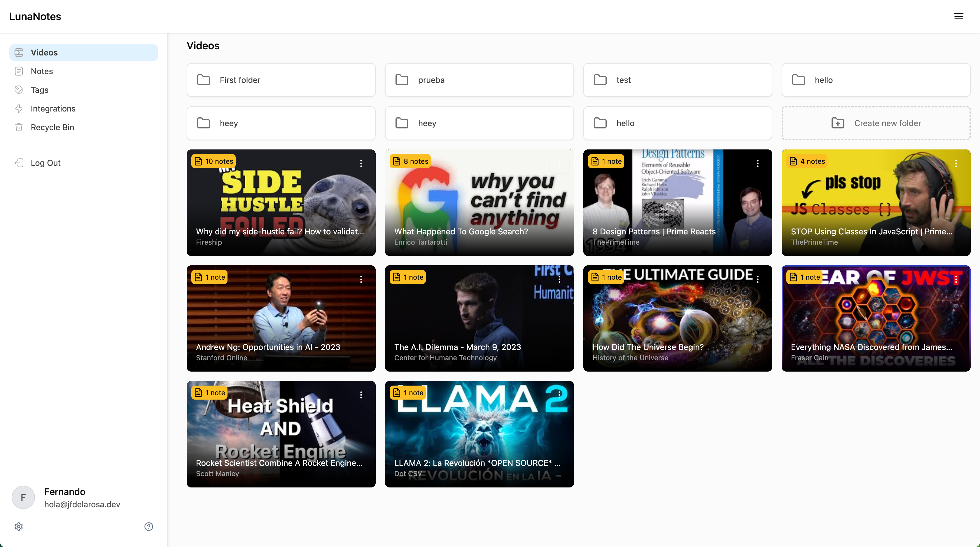Click the Create new folder button
Screen dimensions: 980x547
pos(876,123)
